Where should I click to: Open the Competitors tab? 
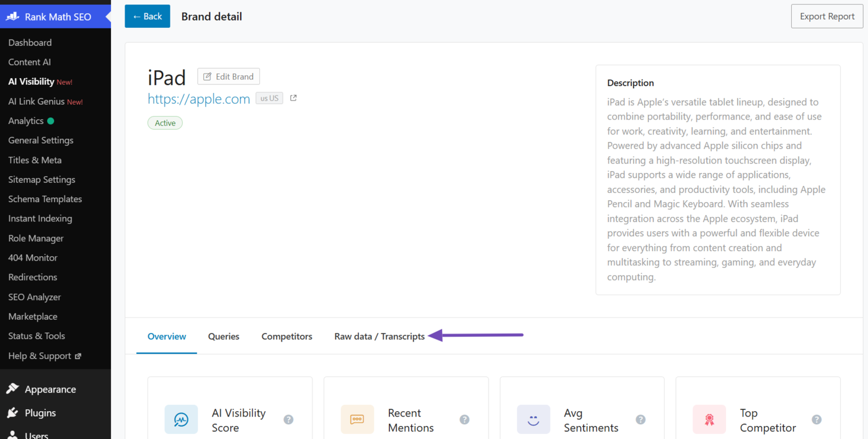pos(287,336)
